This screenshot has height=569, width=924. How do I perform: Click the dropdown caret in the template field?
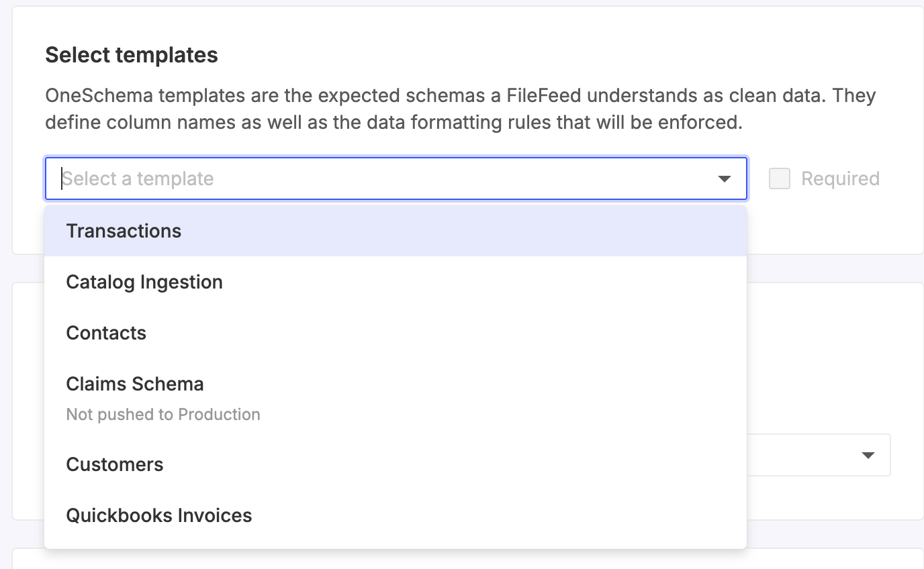click(x=724, y=179)
